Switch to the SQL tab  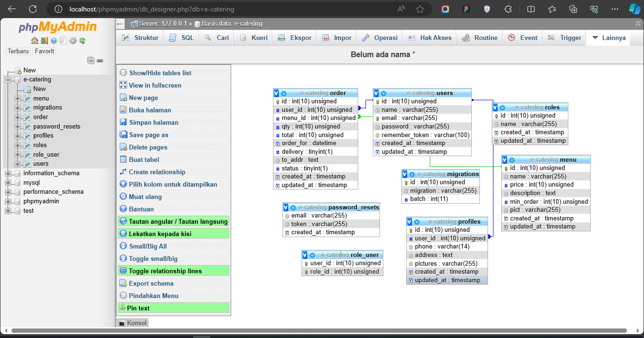point(182,38)
